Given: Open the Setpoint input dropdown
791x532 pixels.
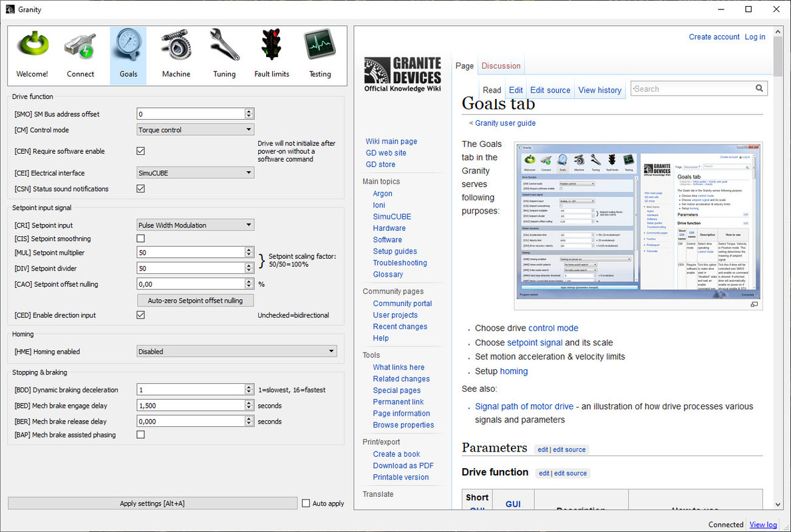Looking at the screenshot, I should tap(195, 225).
